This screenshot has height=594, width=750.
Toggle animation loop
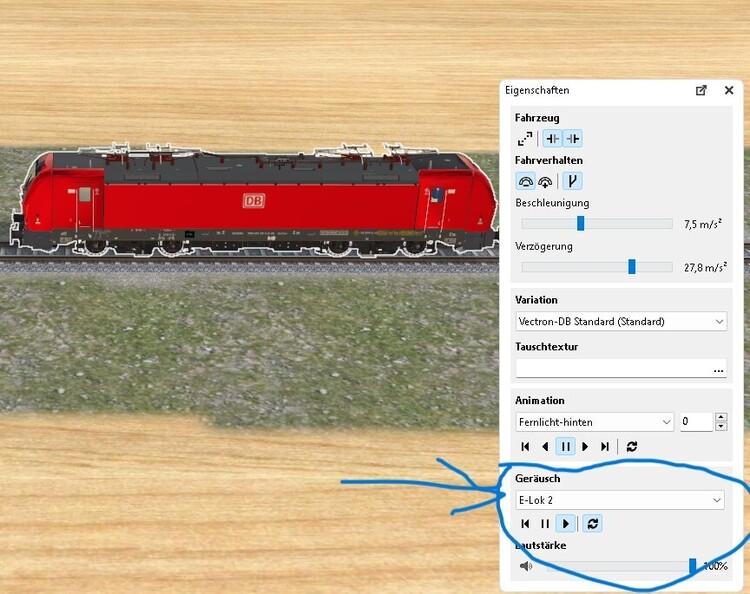click(632, 447)
